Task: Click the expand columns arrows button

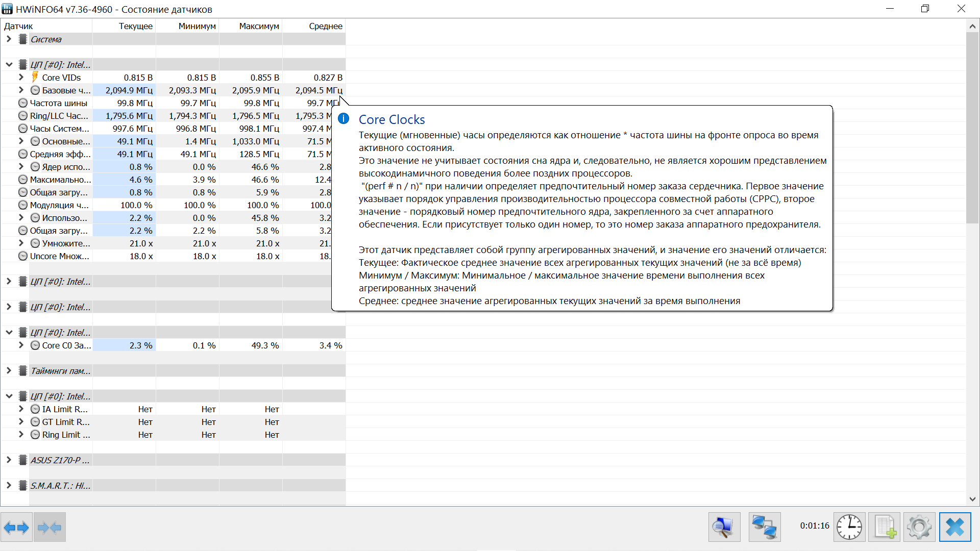Action: coord(16,527)
